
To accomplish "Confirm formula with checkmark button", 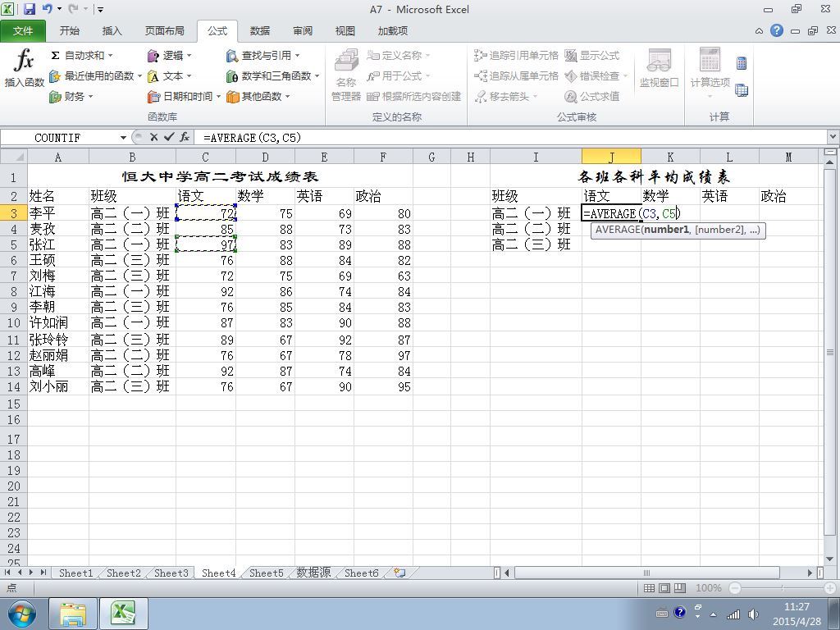I will tap(169, 138).
